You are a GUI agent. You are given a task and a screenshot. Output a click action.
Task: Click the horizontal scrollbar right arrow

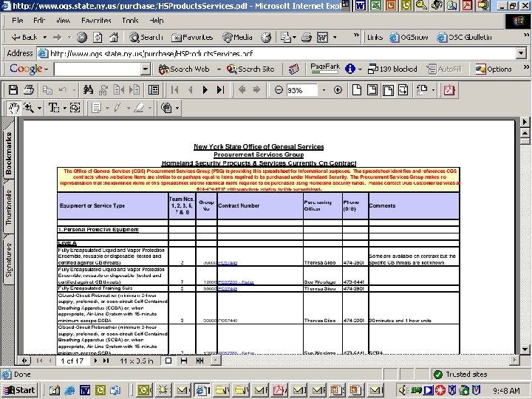[514, 360]
